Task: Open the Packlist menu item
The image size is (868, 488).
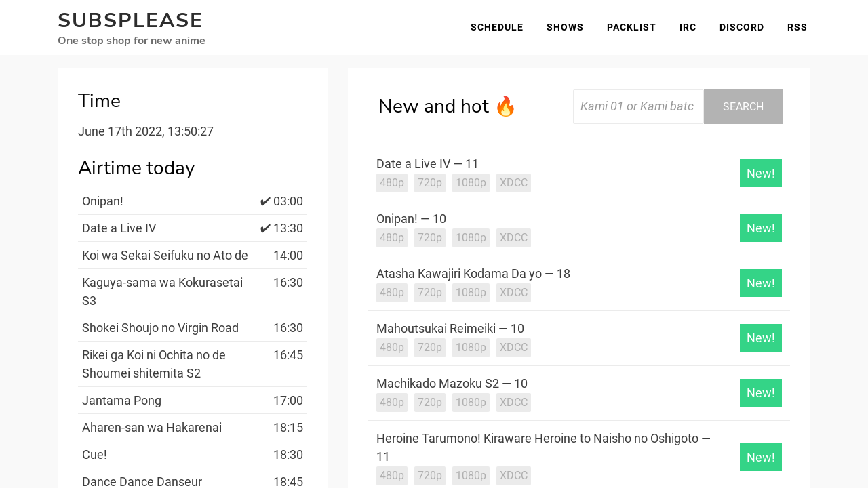Action: pos(631,27)
